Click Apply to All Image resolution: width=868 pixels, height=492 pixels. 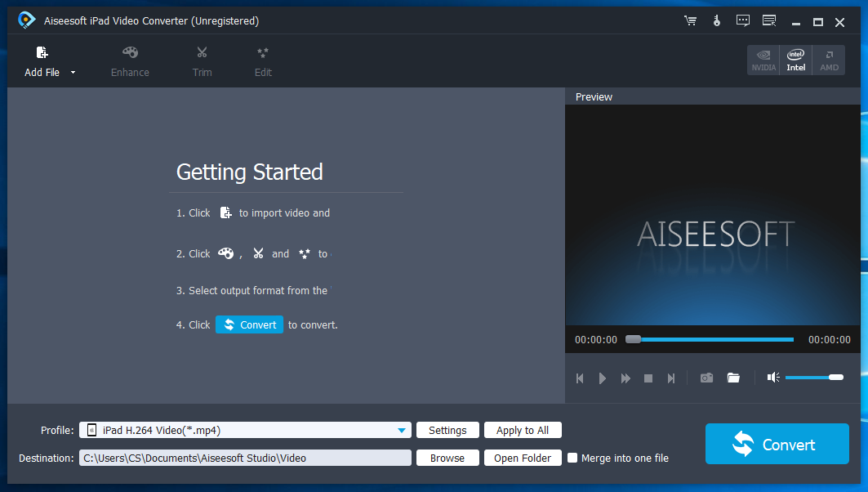tap(523, 430)
